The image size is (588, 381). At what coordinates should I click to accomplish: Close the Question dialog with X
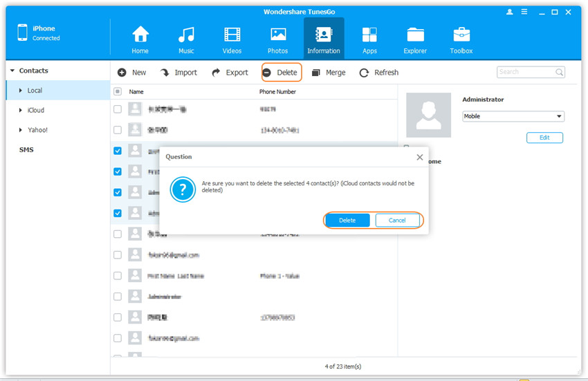pos(419,157)
